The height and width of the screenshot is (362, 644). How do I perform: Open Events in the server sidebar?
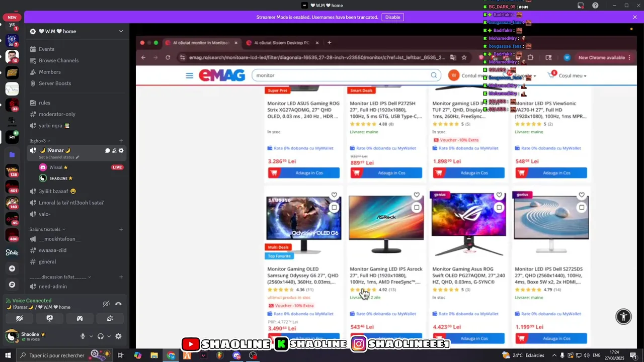pos(76,49)
